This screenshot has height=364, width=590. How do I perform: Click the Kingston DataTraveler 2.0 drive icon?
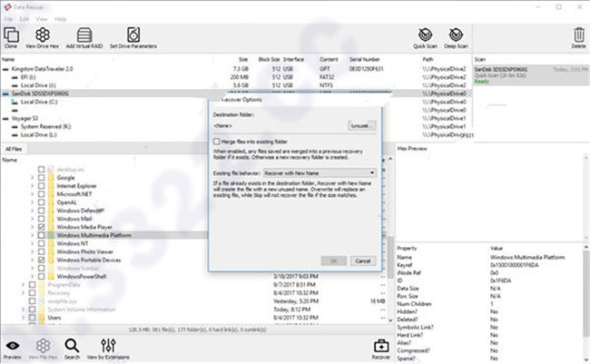(5, 69)
